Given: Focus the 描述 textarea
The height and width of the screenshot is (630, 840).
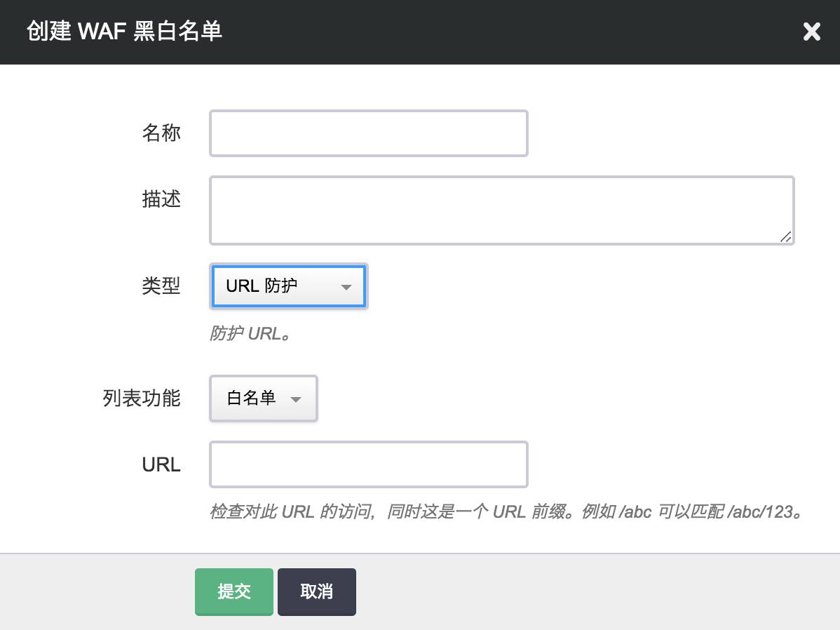Looking at the screenshot, I should click(501, 210).
